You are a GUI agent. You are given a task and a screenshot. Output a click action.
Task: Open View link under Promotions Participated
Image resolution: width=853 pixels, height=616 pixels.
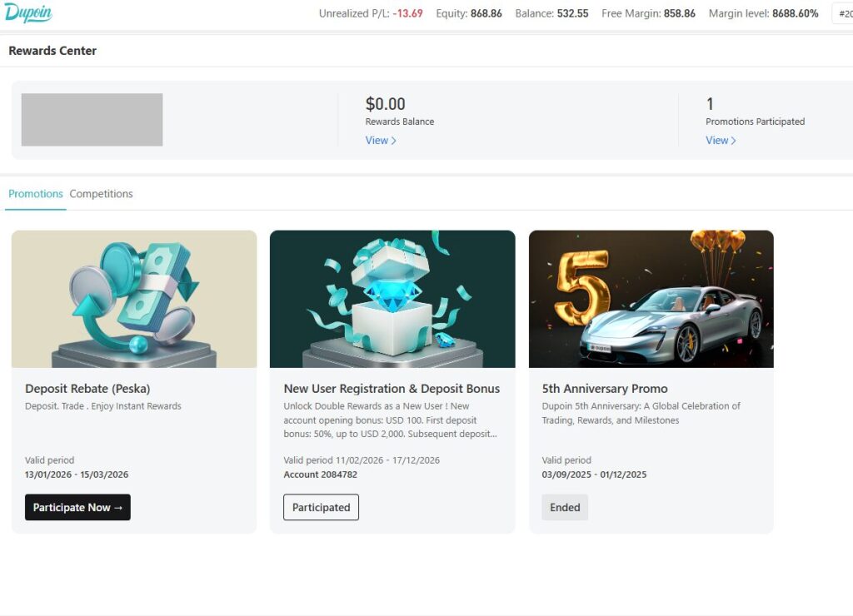(721, 141)
